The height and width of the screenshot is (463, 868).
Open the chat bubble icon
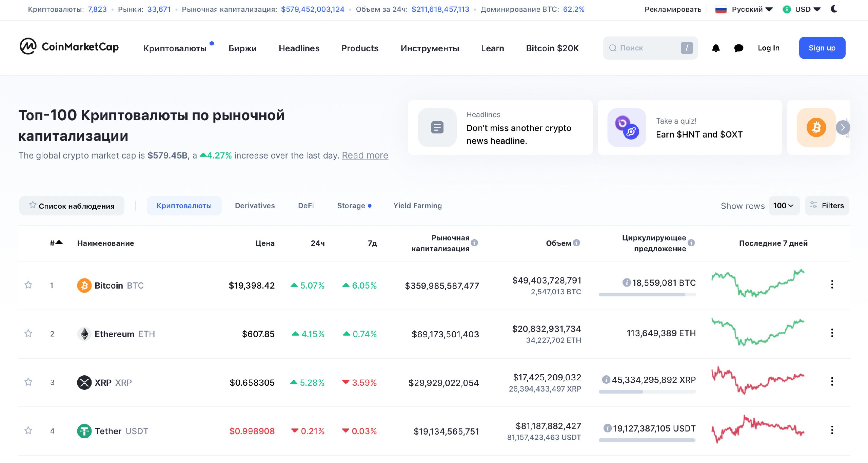pyautogui.click(x=738, y=48)
